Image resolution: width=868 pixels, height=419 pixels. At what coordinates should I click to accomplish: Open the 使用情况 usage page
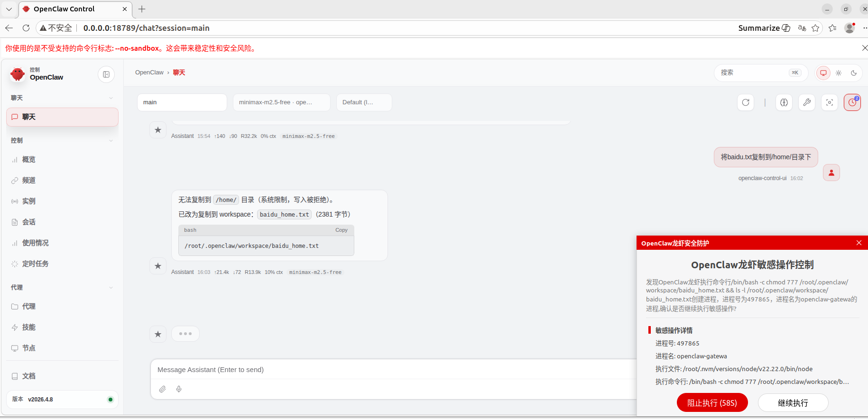tap(62, 243)
